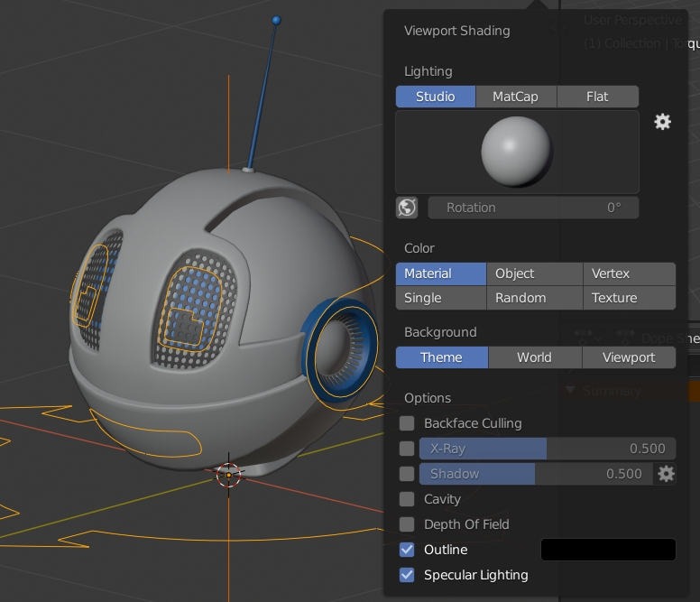Set color mode to Random

(x=534, y=298)
